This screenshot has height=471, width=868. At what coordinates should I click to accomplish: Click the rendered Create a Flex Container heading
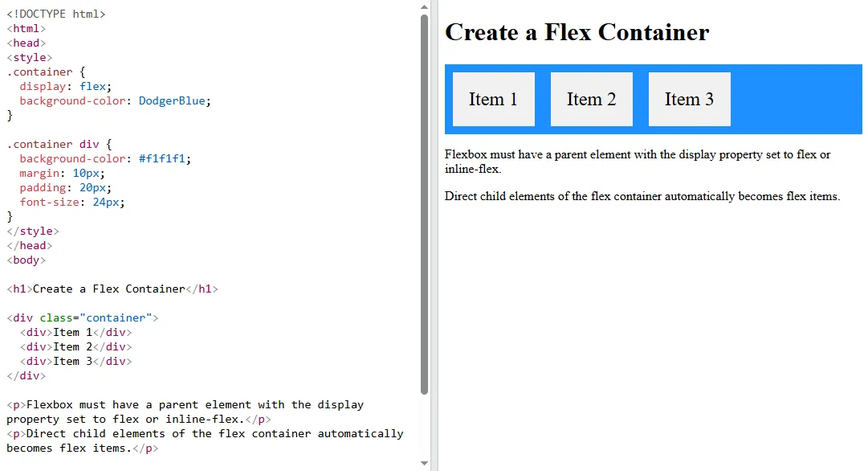577,32
